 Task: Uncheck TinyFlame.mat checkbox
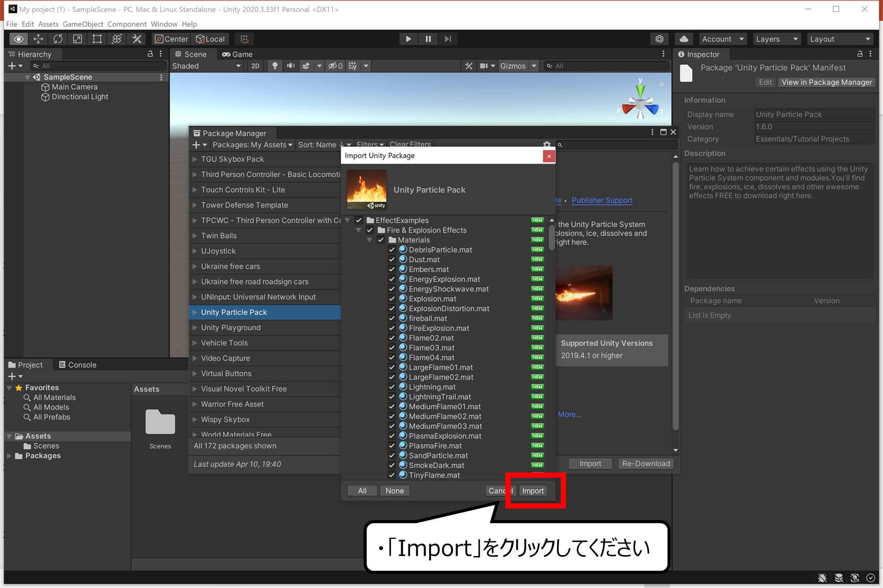point(392,475)
